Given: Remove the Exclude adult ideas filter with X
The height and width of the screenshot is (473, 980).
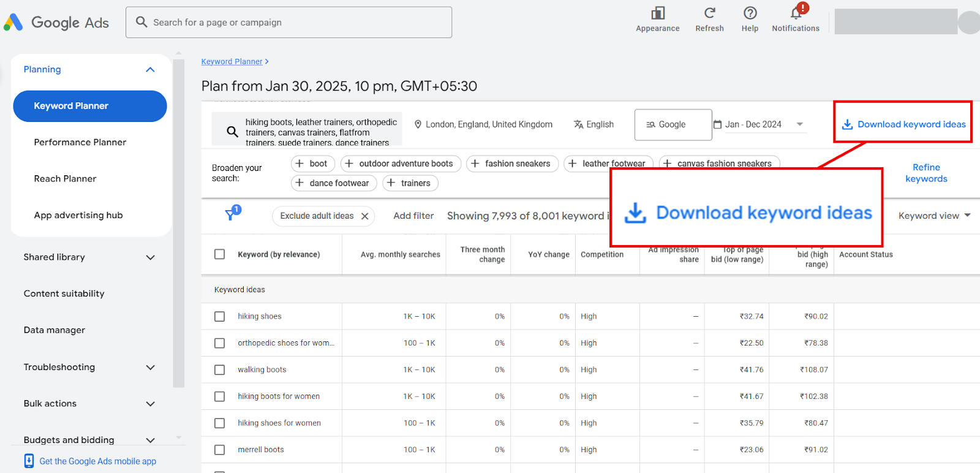Looking at the screenshot, I should coord(365,216).
